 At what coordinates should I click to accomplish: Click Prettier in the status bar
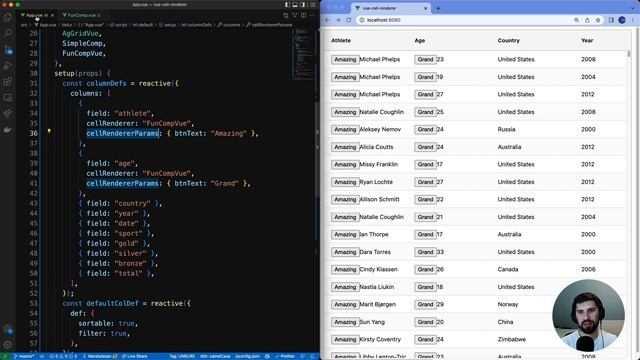point(285,356)
